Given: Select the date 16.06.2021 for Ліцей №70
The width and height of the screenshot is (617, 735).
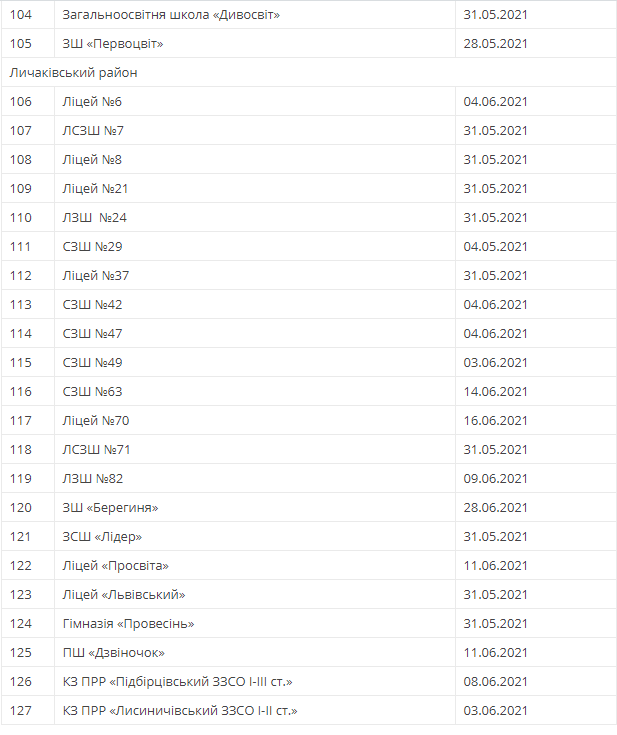Looking at the screenshot, I should click(495, 421).
